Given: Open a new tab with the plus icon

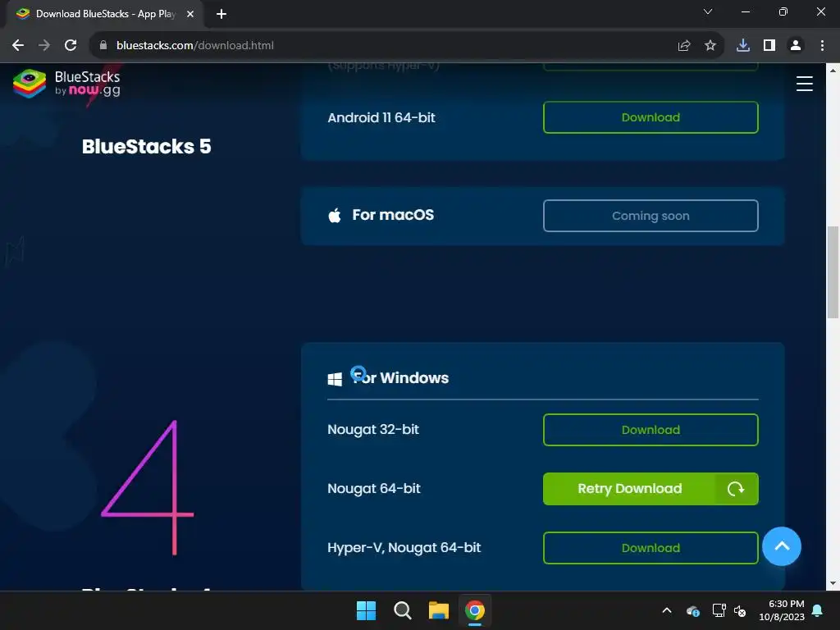Looking at the screenshot, I should point(221,14).
